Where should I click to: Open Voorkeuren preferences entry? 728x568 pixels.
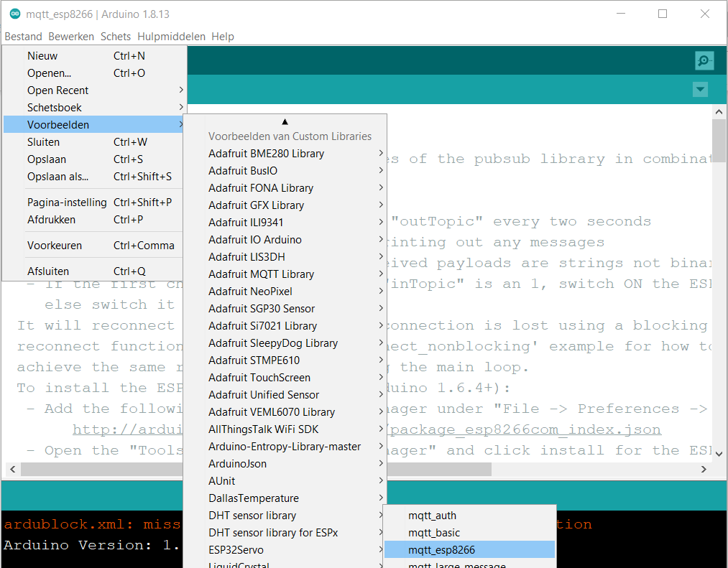93,245
